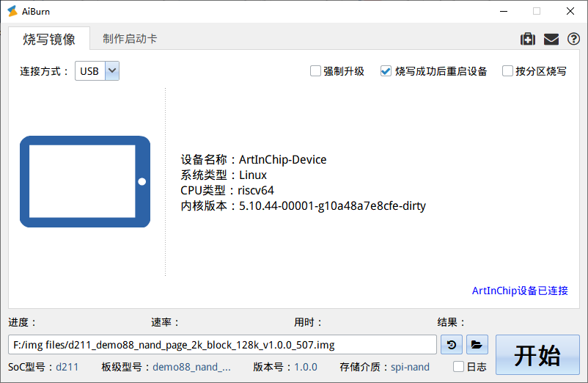Toggle the 日志 log checkbox
The width and height of the screenshot is (588, 383).
459,367
